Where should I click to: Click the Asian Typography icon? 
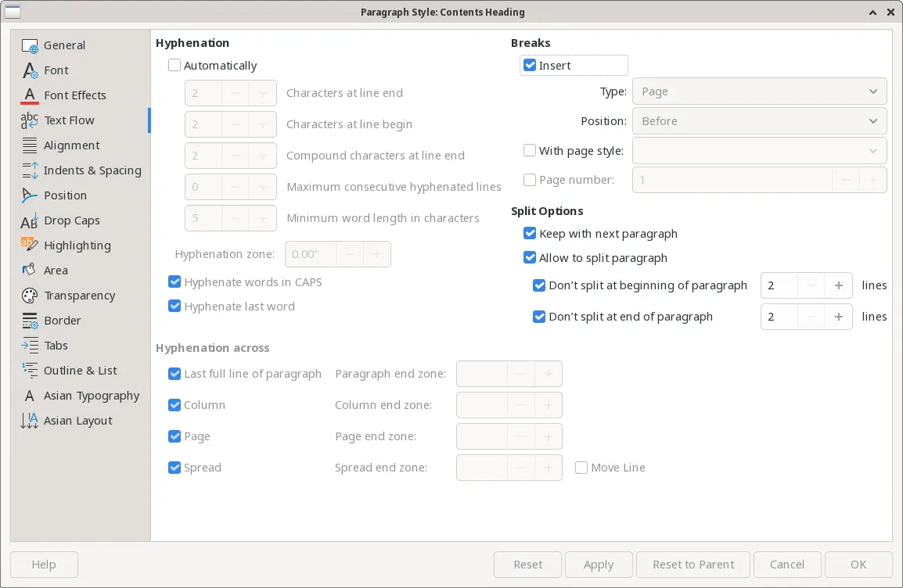[30, 396]
